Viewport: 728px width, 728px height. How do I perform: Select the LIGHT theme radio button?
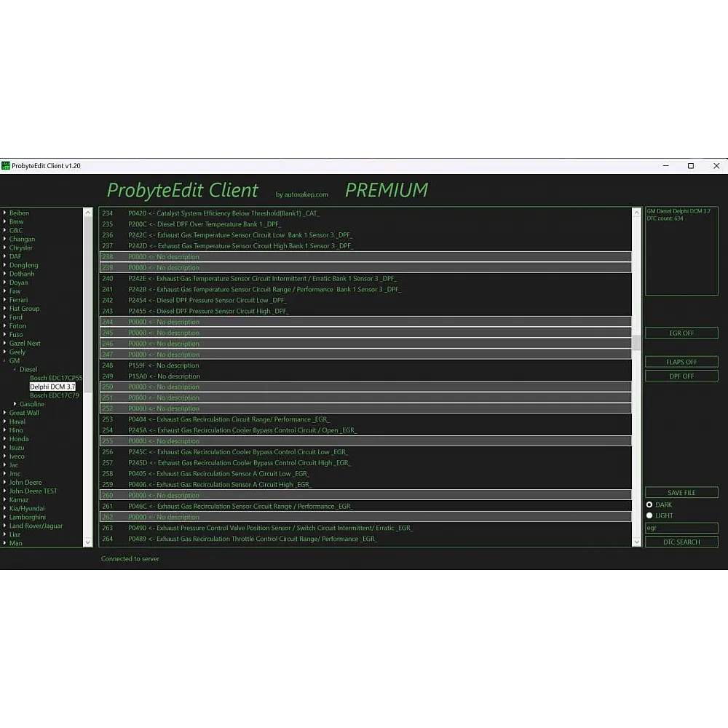(649, 515)
